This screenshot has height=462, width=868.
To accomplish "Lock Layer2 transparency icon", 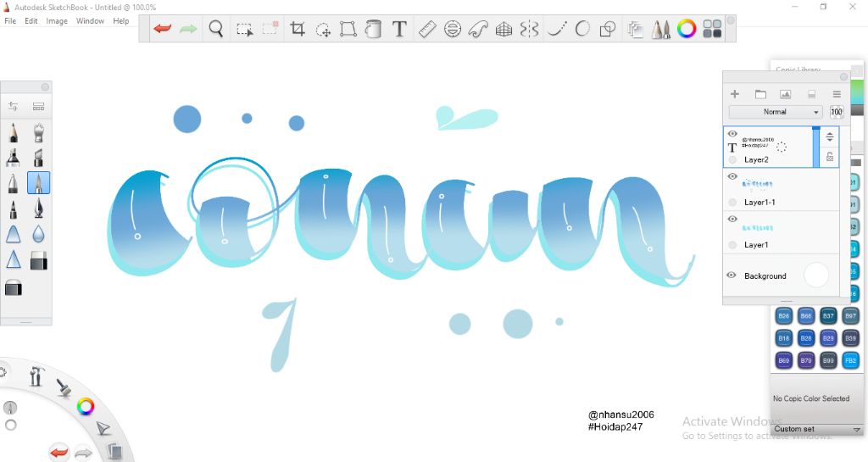I will 830,157.
